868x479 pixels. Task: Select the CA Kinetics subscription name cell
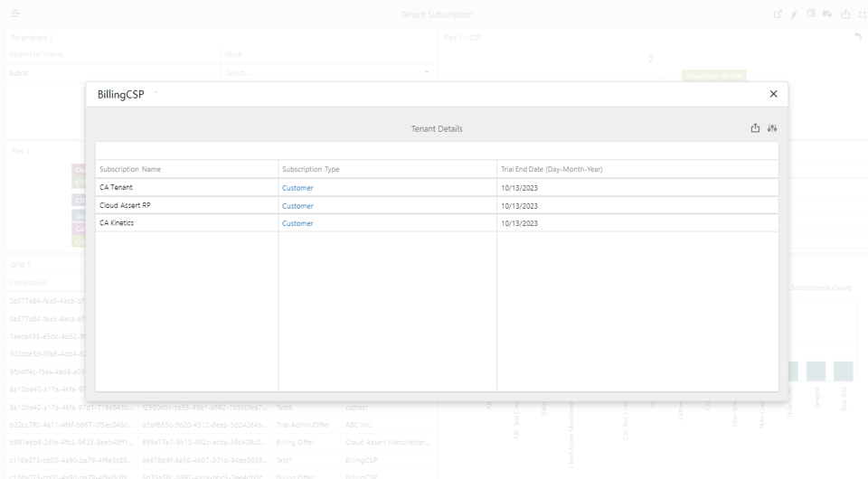(186, 223)
